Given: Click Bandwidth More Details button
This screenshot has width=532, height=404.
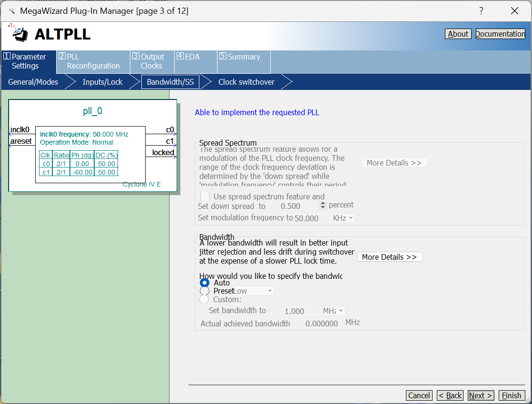Looking at the screenshot, I should pos(390,257).
